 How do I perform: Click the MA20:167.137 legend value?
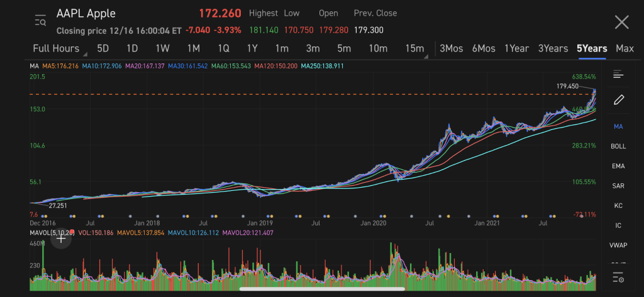click(145, 66)
